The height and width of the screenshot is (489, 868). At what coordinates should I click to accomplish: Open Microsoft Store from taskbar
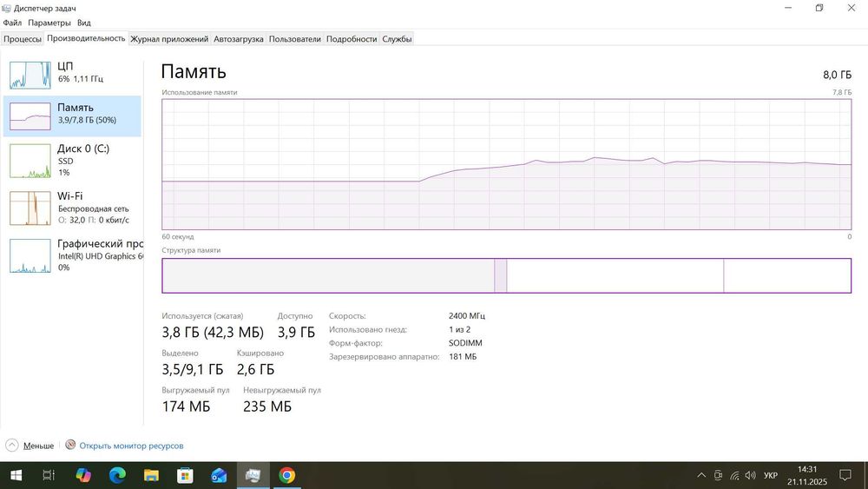pyautogui.click(x=185, y=475)
